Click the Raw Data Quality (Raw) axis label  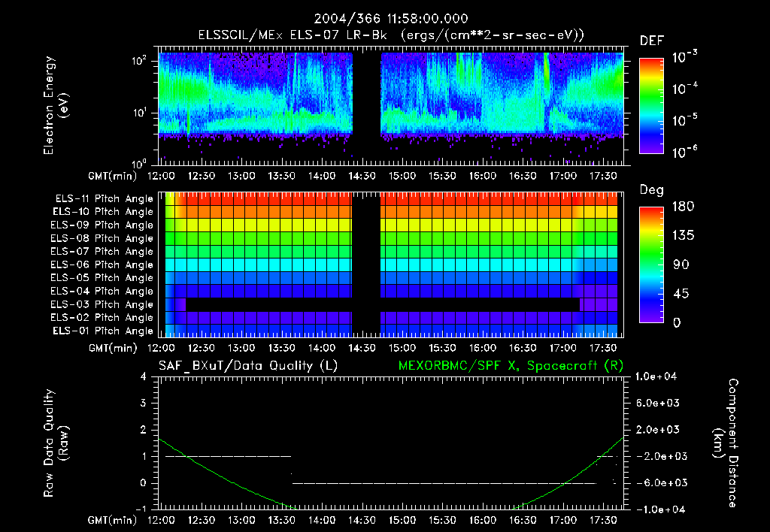[56, 443]
